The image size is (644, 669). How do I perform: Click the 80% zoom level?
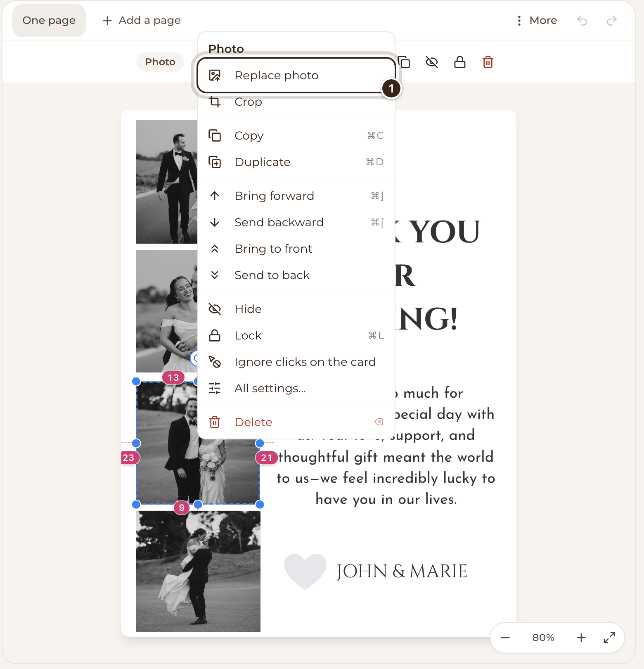pyautogui.click(x=543, y=638)
